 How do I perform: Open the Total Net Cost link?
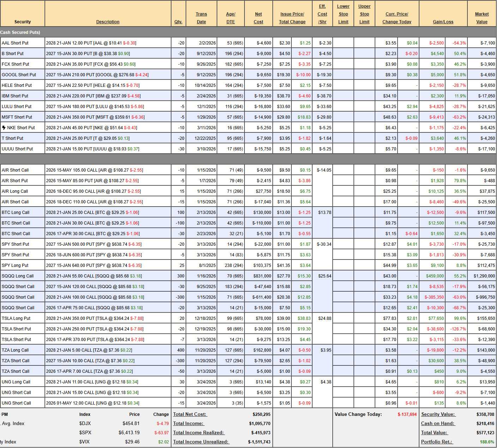(x=190, y=414)
